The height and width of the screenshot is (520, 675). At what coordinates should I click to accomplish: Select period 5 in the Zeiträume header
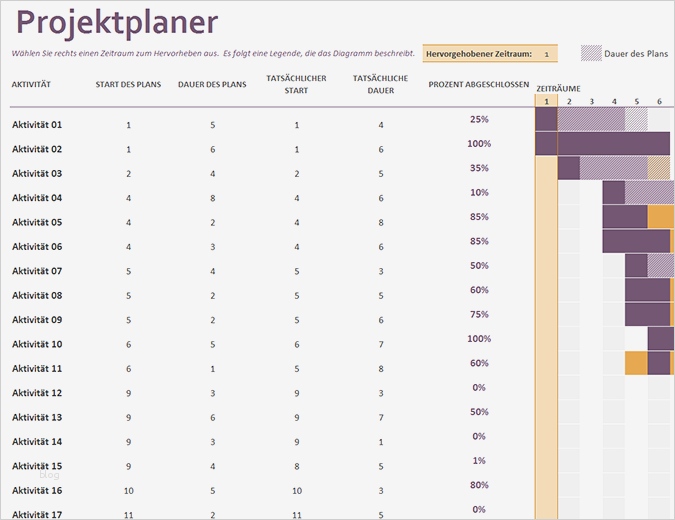637,101
